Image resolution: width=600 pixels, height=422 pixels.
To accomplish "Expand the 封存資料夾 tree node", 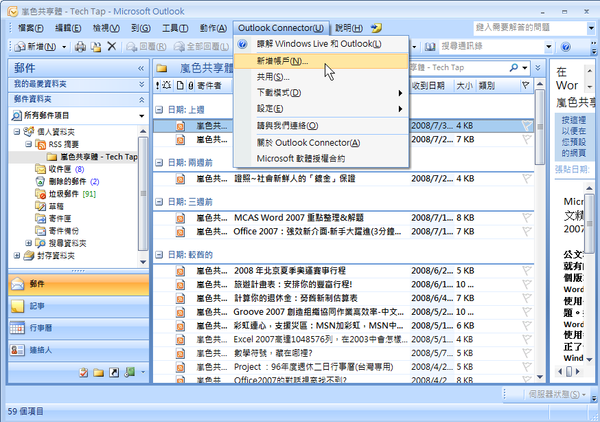I will (17, 256).
